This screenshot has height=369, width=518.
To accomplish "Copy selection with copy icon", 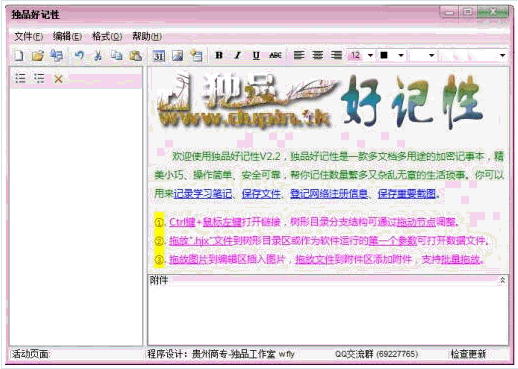I will click(x=116, y=55).
